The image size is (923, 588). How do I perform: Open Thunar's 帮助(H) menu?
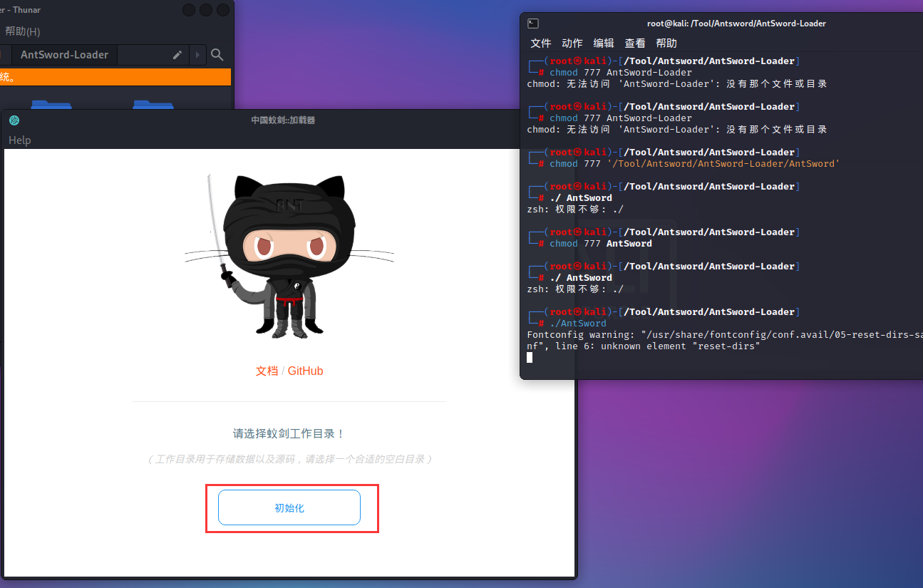coord(23,31)
